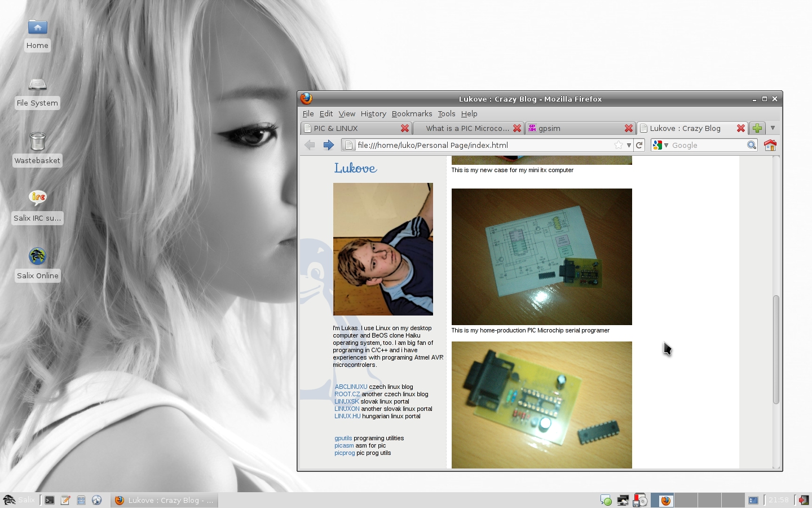Switch to What is a PIC Microco... tab

(x=468, y=128)
